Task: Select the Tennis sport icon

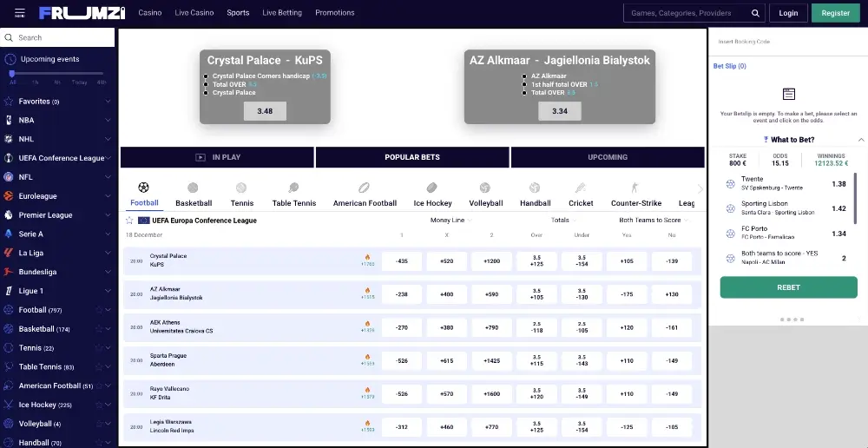Action: pyautogui.click(x=241, y=188)
